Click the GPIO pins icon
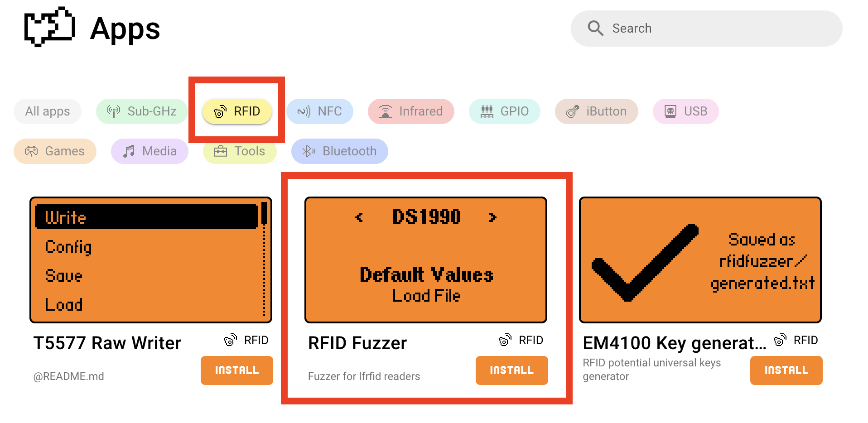868x423 pixels. coord(487,111)
